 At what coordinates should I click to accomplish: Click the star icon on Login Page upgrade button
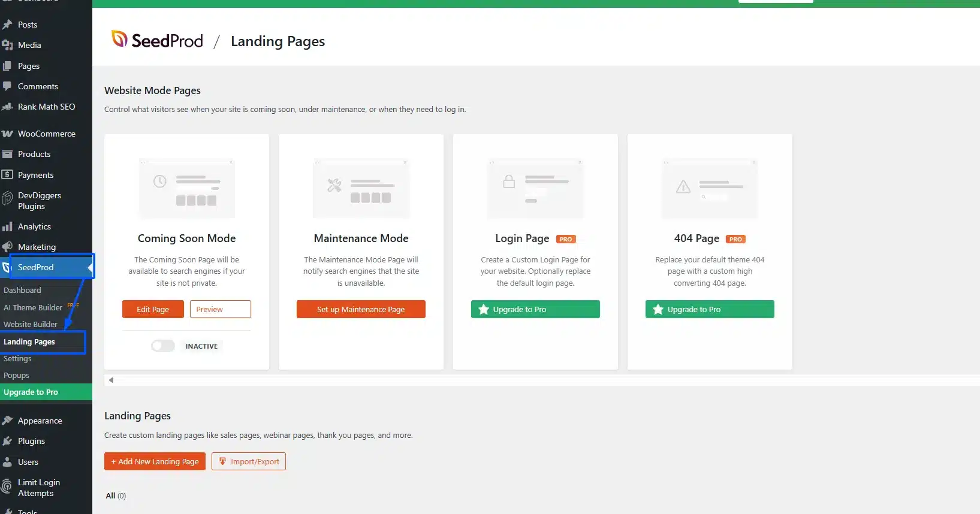click(484, 309)
